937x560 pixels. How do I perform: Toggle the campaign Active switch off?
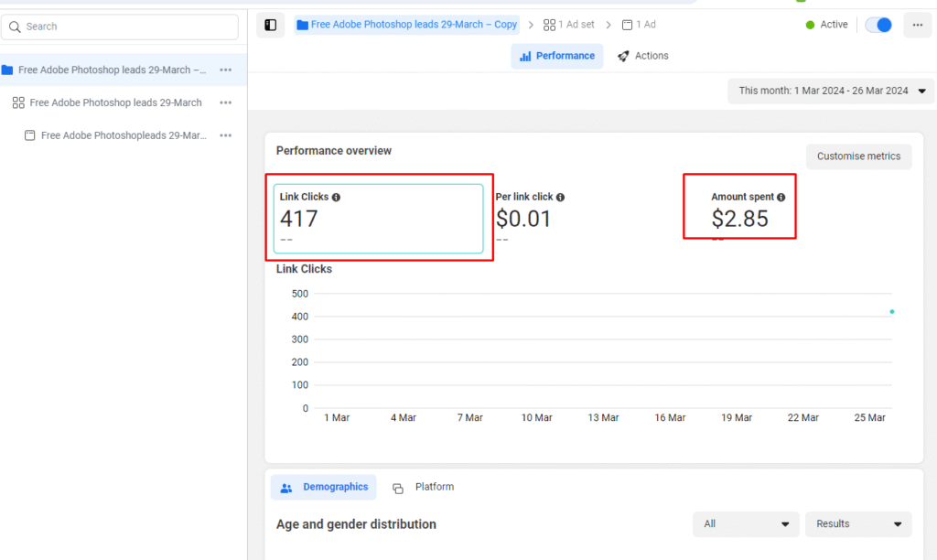(x=878, y=25)
